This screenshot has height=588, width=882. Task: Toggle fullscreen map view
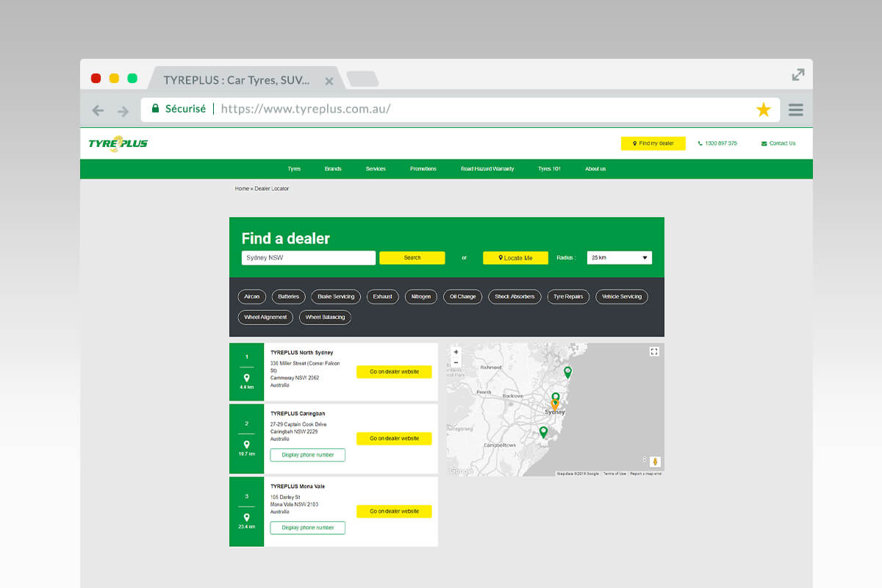click(x=655, y=352)
